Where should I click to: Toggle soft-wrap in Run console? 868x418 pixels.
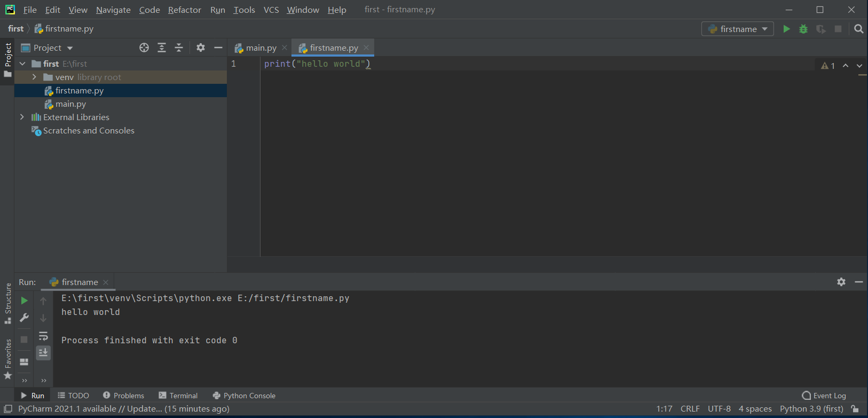click(x=43, y=336)
